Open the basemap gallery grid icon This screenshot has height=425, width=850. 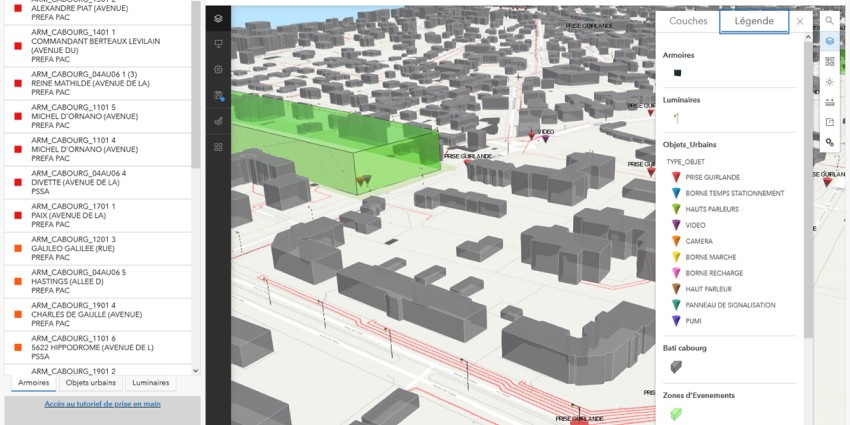click(x=829, y=61)
